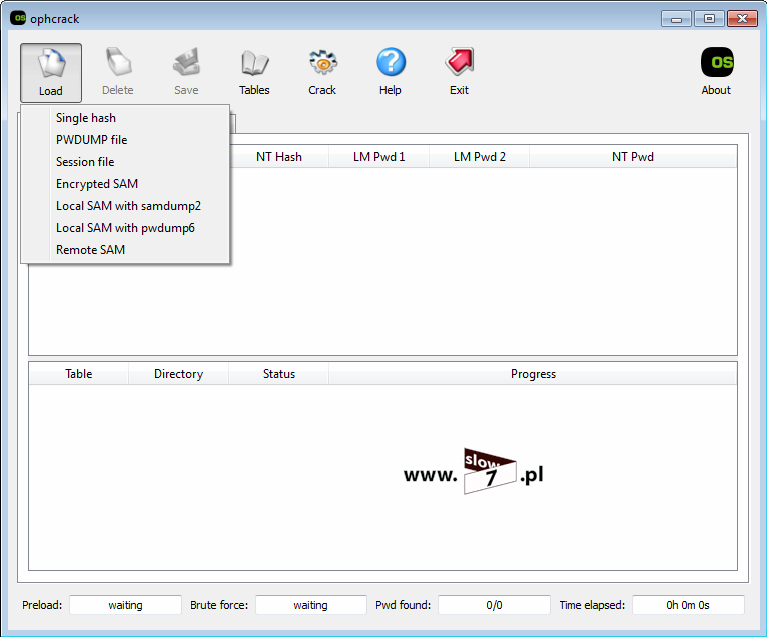Click the Time elapsed field
Screen dimensions: 767x637
click(x=688, y=605)
